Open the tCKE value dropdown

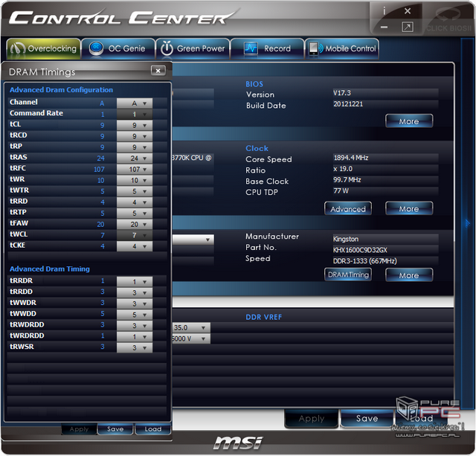[x=135, y=246]
